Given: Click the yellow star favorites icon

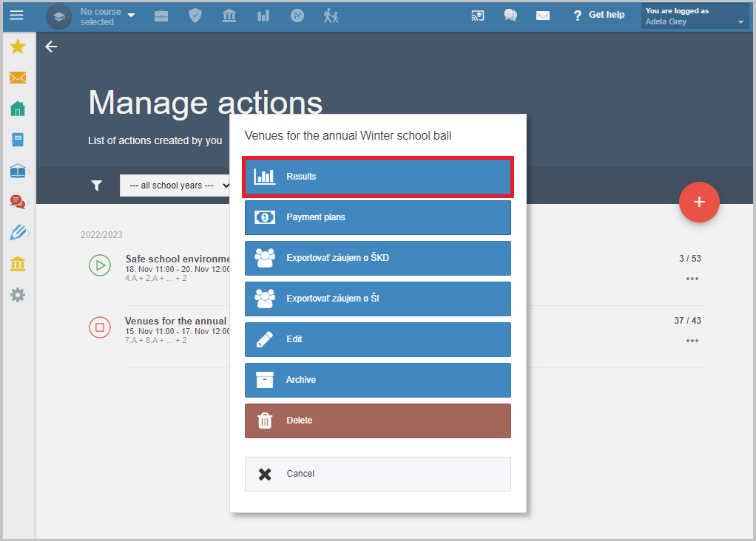Looking at the screenshot, I should tap(18, 47).
